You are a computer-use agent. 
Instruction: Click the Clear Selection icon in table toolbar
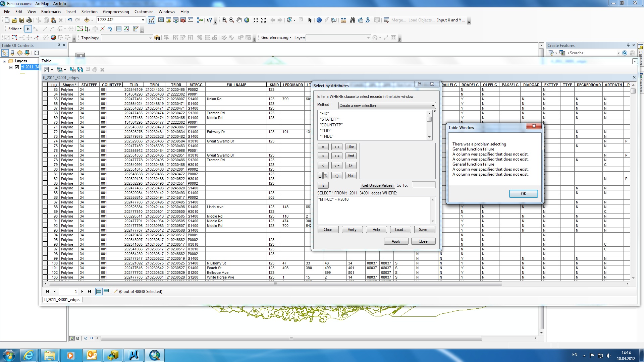coord(87,70)
